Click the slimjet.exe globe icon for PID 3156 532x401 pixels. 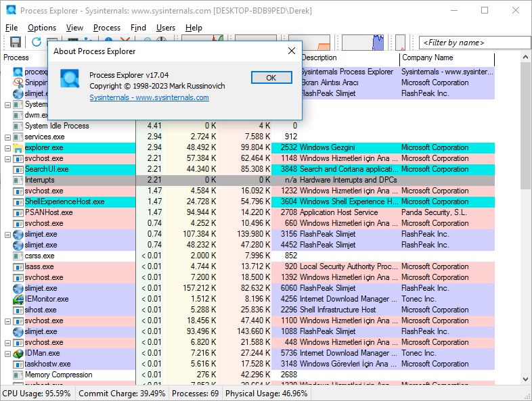point(18,235)
